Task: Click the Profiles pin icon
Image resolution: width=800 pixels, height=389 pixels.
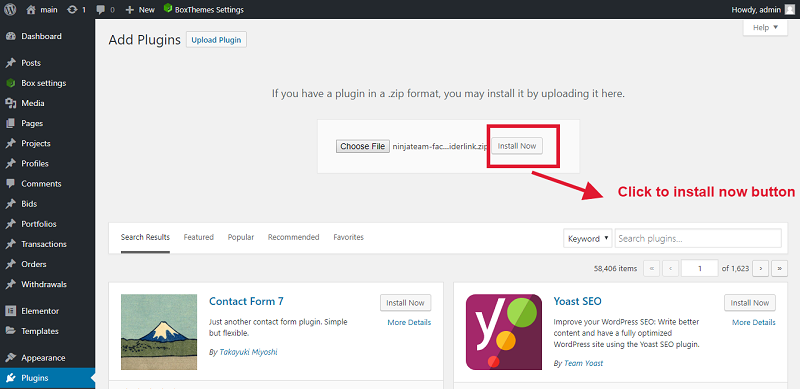Action: pos(10,164)
